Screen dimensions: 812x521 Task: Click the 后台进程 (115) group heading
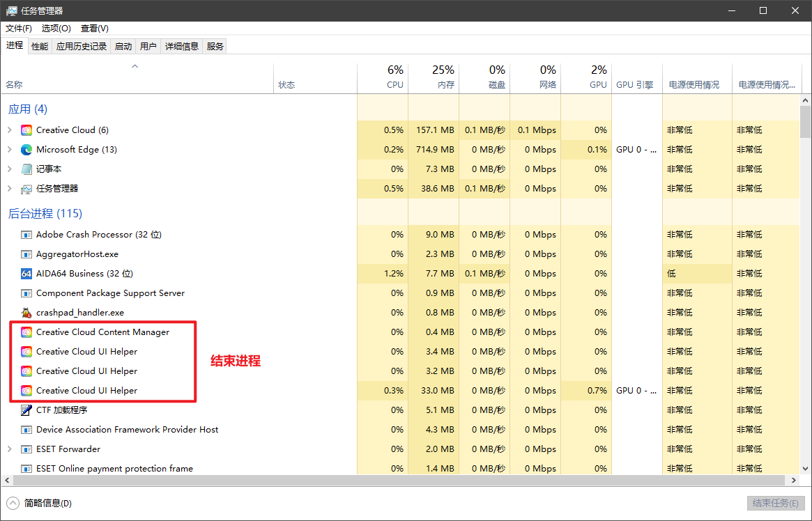[x=45, y=213]
